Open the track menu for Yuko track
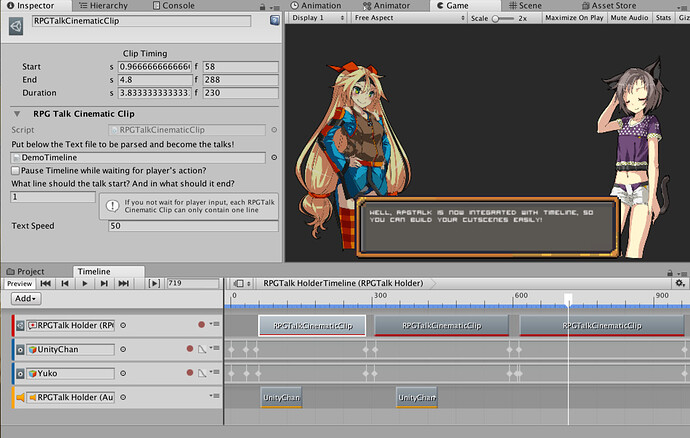The height and width of the screenshot is (438, 690). click(x=215, y=372)
